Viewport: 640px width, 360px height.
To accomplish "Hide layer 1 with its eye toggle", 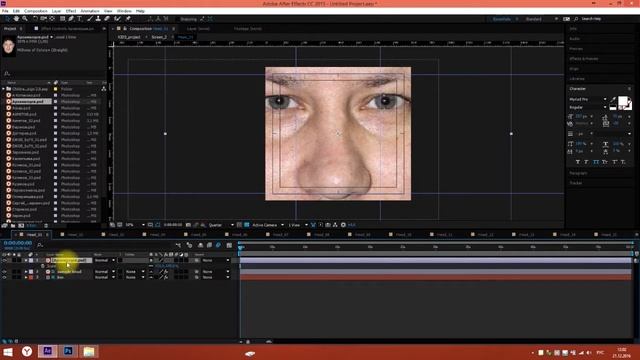I will pyautogui.click(x=4, y=260).
